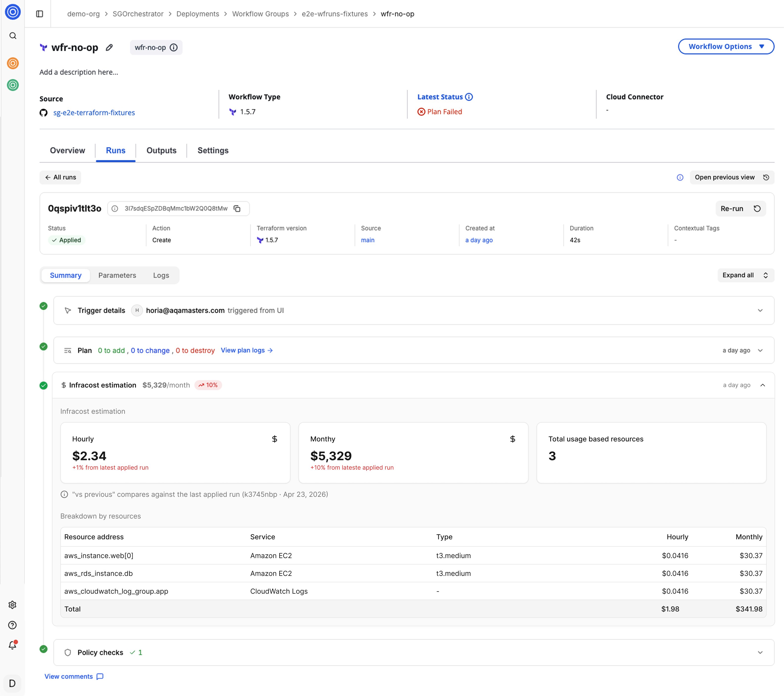Open sg-e2e-terraform-fixtures source link
Image resolution: width=784 pixels, height=696 pixels.
point(94,113)
